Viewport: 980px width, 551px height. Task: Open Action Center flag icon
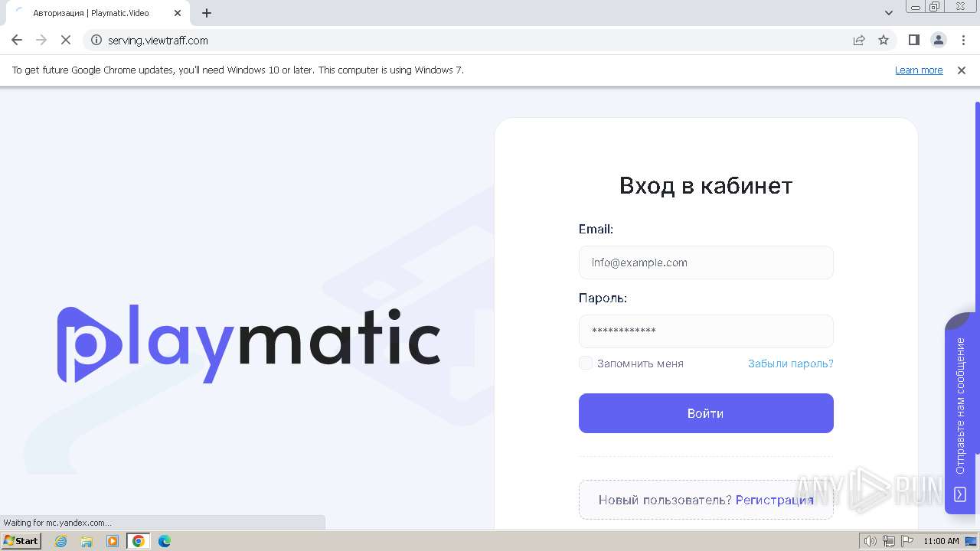coord(907,541)
